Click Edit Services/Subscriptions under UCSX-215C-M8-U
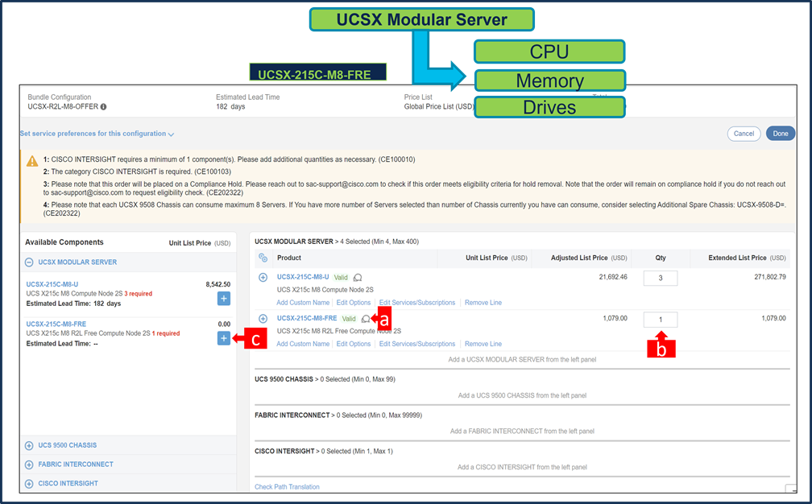Viewport: 812px width, 504px height. point(417,303)
